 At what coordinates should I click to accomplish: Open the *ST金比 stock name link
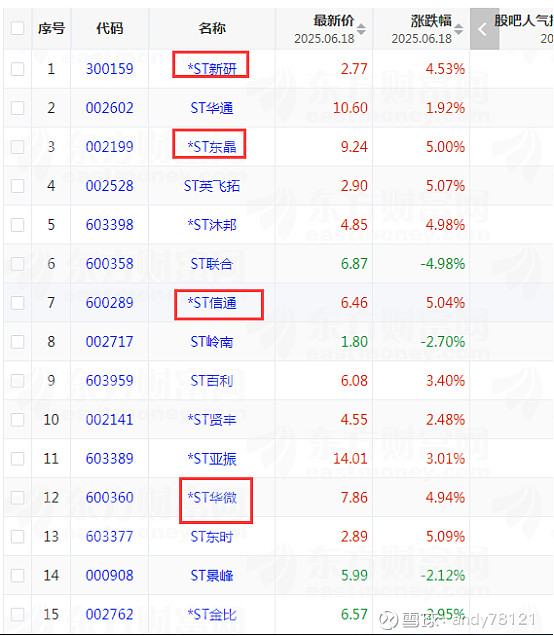pyautogui.click(x=212, y=614)
